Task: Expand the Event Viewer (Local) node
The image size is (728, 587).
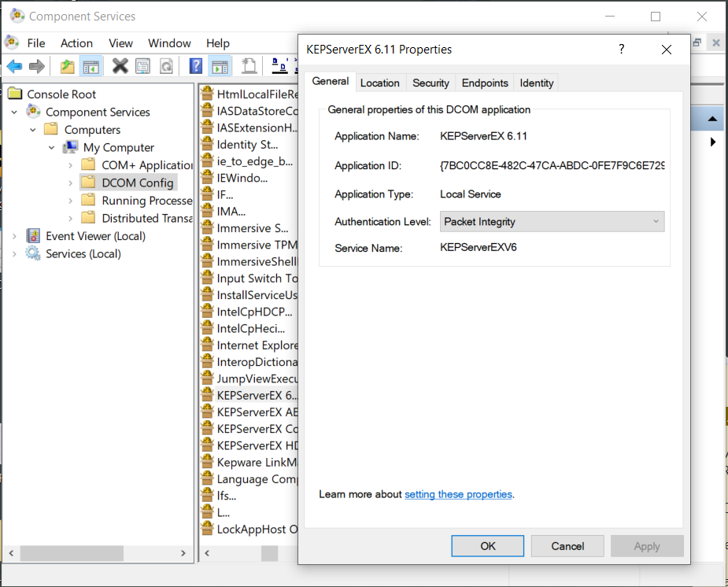Action: click(x=14, y=236)
